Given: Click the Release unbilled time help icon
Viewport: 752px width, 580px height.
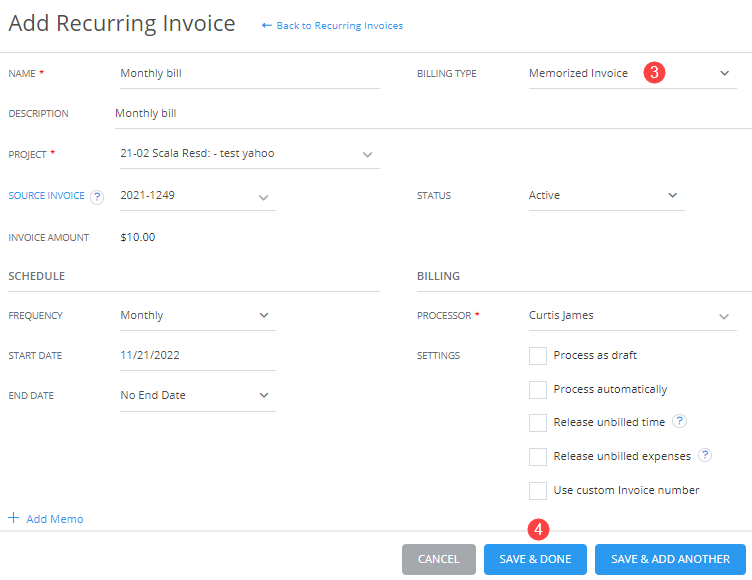Looking at the screenshot, I should pyautogui.click(x=679, y=421).
